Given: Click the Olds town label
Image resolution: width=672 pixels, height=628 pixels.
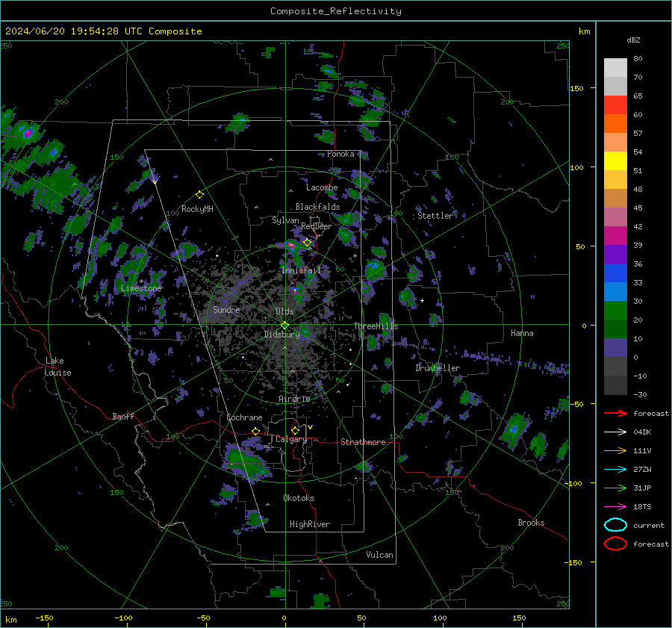Looking at the screenshot, I should [284, 311].
